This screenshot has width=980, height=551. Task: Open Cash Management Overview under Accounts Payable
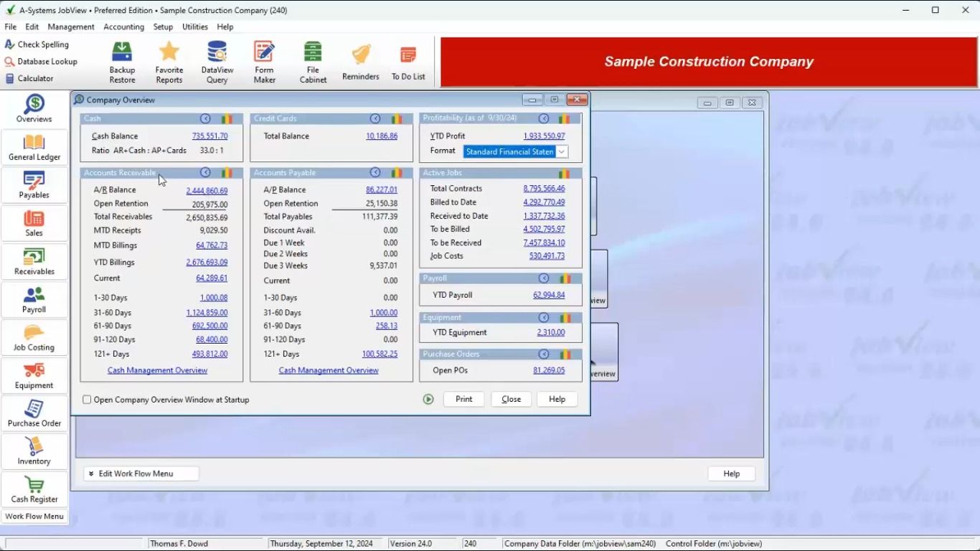pos(329,371)
